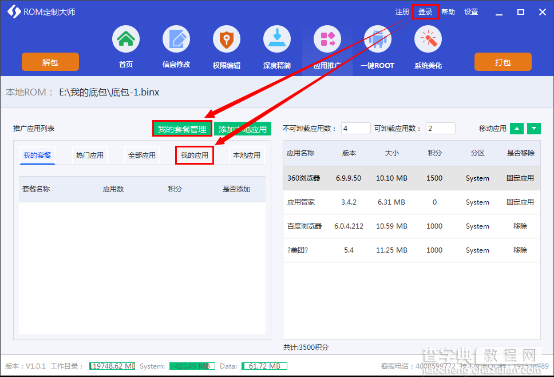Open the 帮助 menu
The width and height of the screenshot is (554, 377).
pos(448,12)
